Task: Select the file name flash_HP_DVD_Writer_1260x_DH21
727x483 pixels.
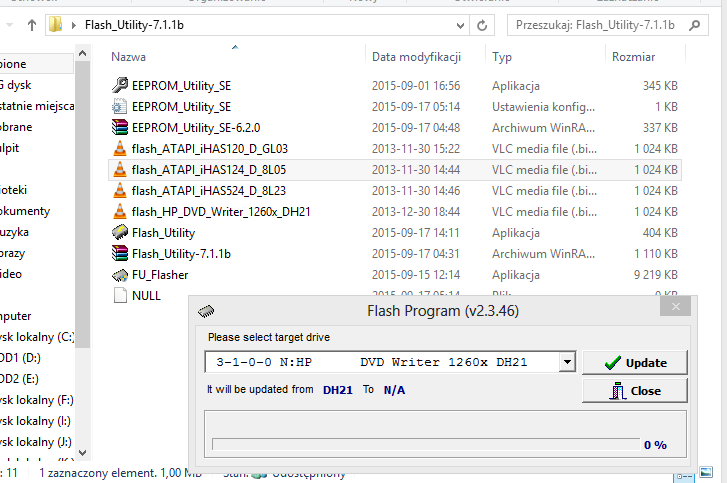Action: pyautogui.click(x=221, y=212)
